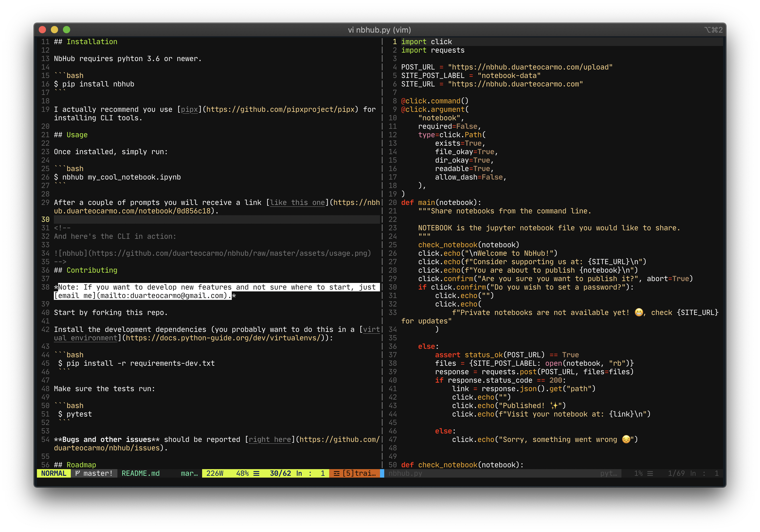Click README.md filename in the status line

(x=141, y=473)
